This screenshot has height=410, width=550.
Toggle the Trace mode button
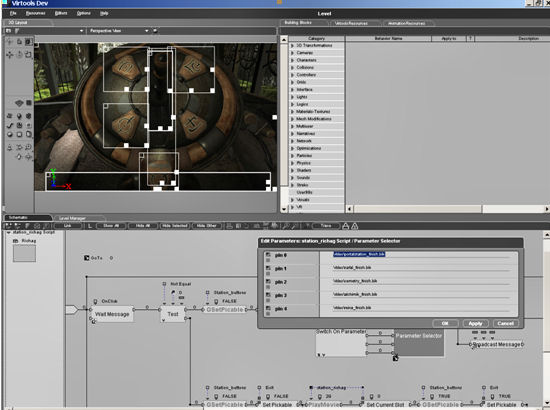pyautogui.click(x=326, y=226)
